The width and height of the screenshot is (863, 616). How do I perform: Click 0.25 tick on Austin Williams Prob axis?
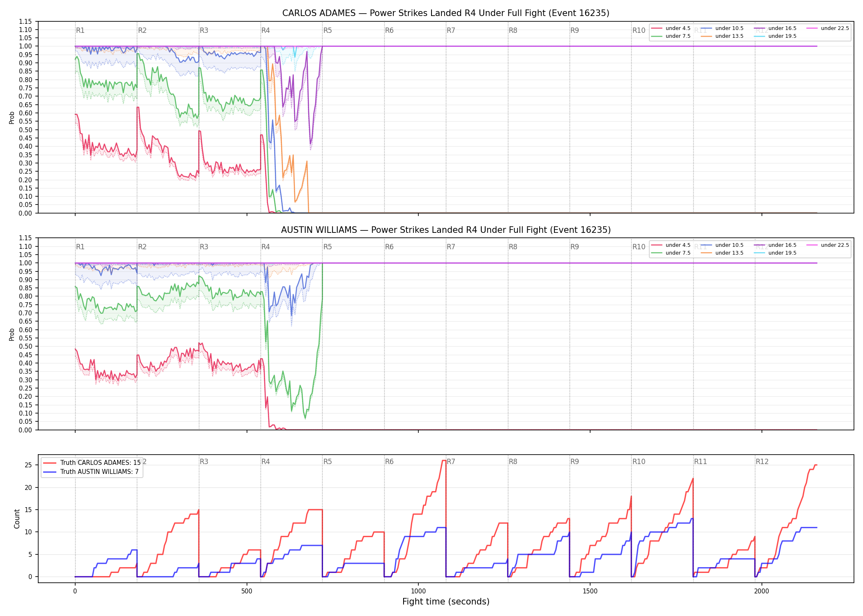pyautogui.click(x=25, y=388)
